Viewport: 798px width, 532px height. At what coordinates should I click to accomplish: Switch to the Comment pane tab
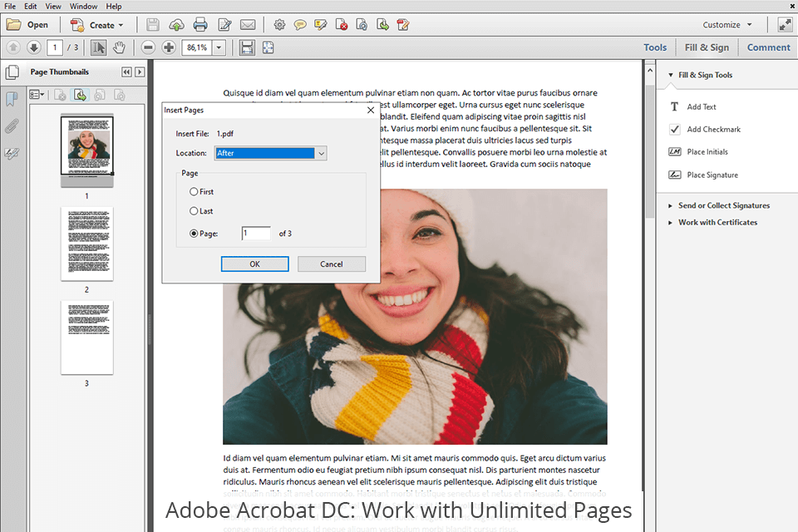[768, 47]
